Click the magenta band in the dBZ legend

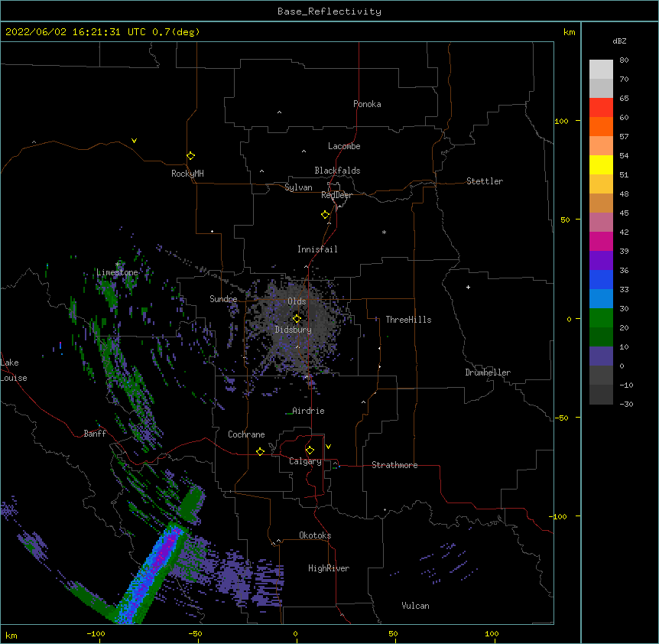pyautogui.click(x=601, y=241)
